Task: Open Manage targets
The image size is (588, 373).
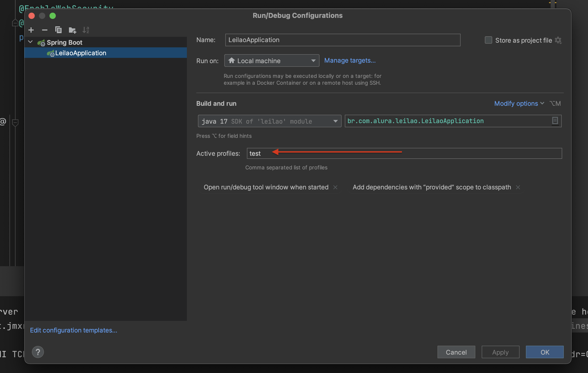Action: click(x=350, y=60)
